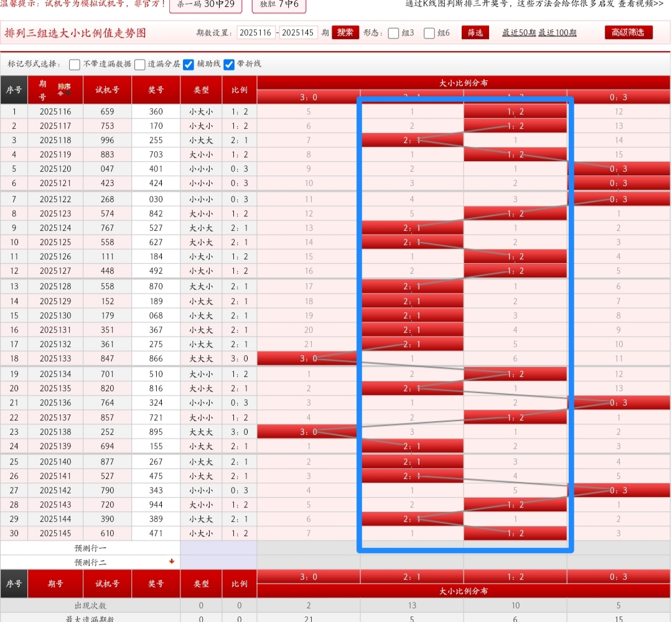Click the red down arrow beside 预测行二
This screenshot has height=622, width=672.
point(172,562)
